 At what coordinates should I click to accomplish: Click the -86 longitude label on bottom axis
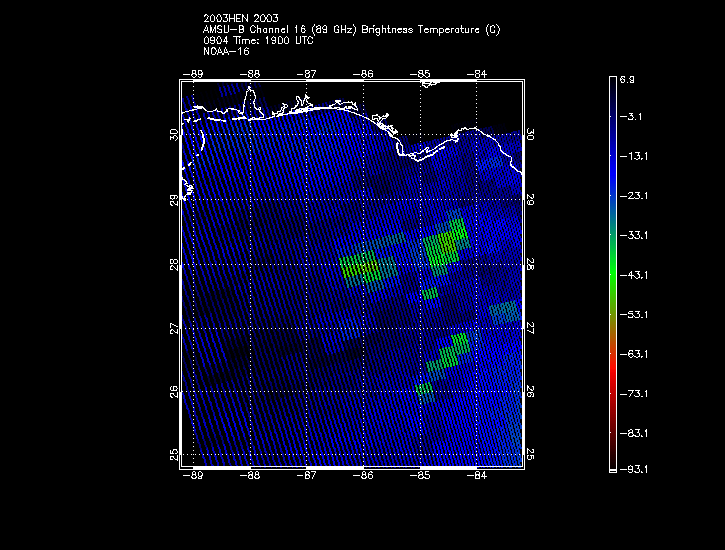[365, 476]
